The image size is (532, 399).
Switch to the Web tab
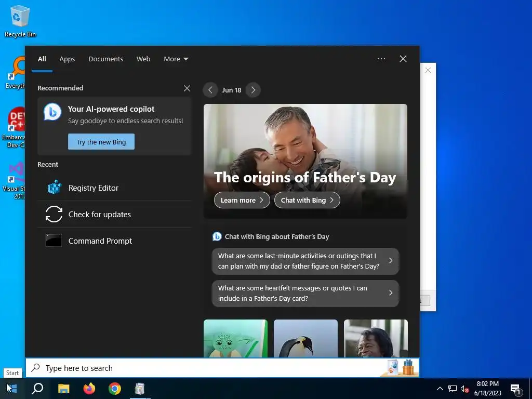pyautogui.click(x=143, y=59)
